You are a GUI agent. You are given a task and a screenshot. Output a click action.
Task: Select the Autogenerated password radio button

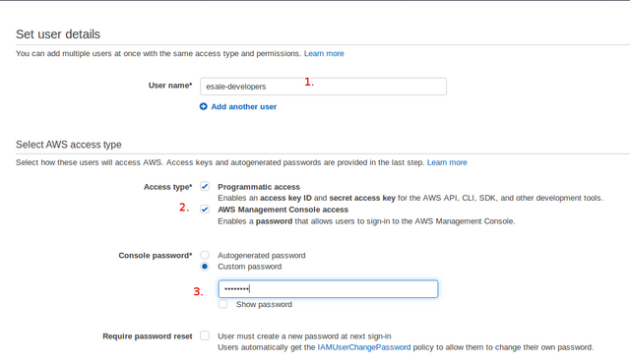(x=205, y=255)
